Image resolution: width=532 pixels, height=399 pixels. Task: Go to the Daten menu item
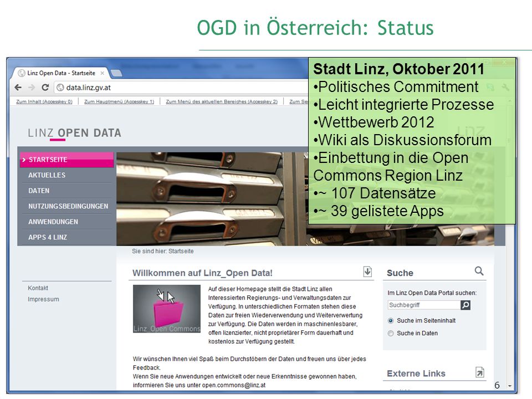67,191
